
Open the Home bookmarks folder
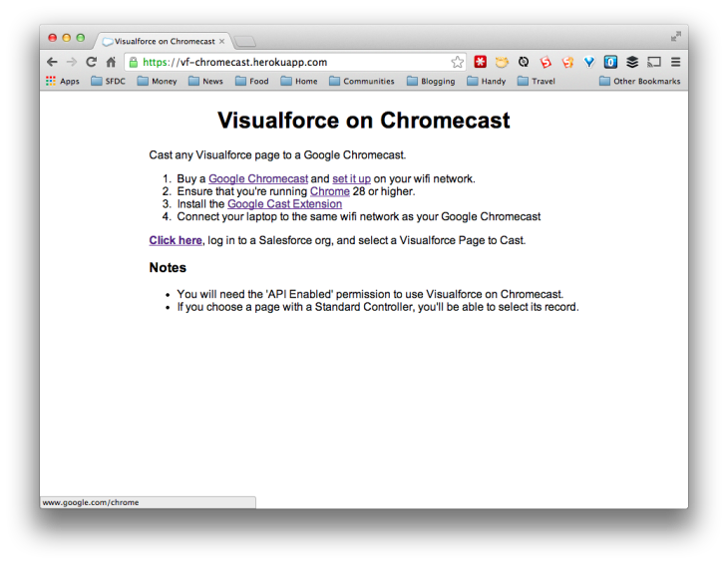299,81
